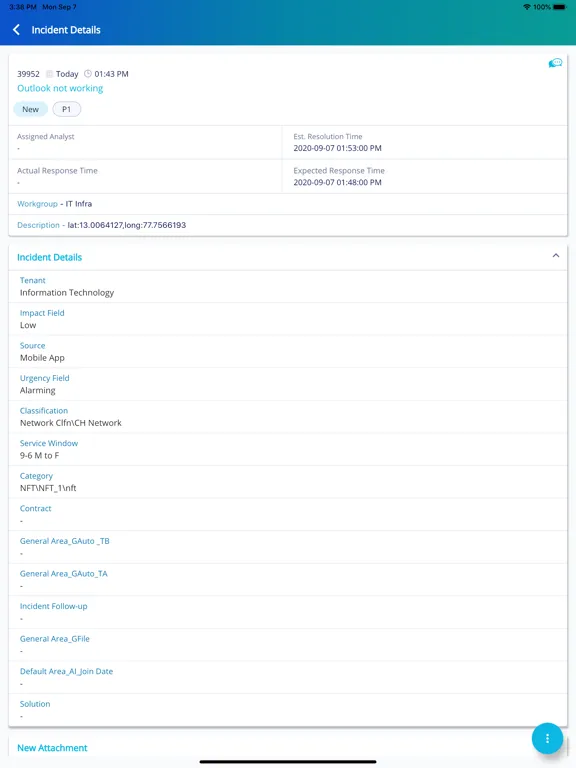Click the 3:38 PM status bar time

pyautogui.click(x=23, y=7)
